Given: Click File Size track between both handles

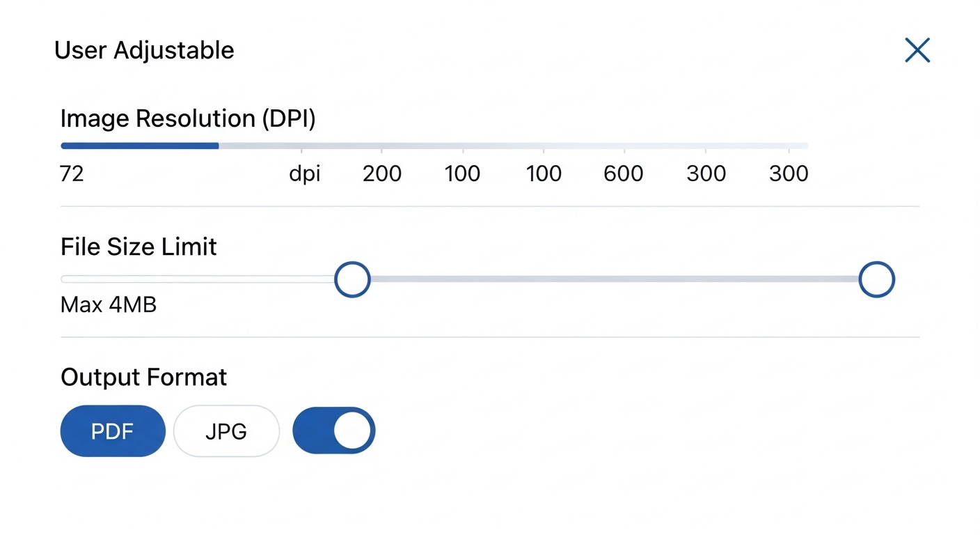Looking at the screenshot, I should [x=612, y=279].
